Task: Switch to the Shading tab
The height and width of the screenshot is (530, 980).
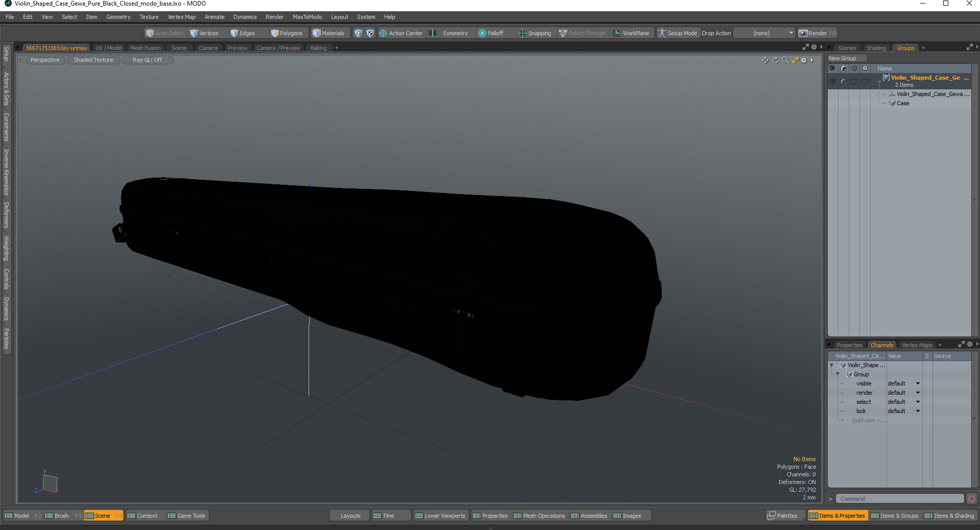Action: point(876,48)
